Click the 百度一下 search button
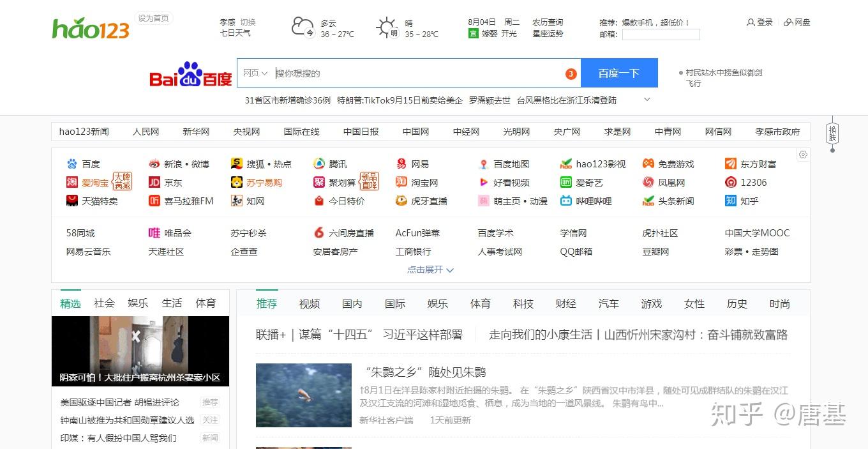This screenshot has width=868, height=449. click(x=619, y=73)
